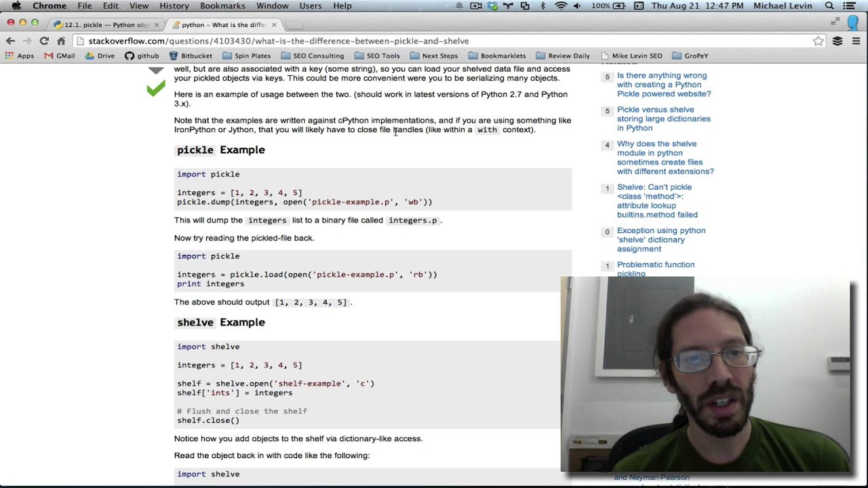Open the Users menu
Screen dimensions: 868x488
pos(311,5)
